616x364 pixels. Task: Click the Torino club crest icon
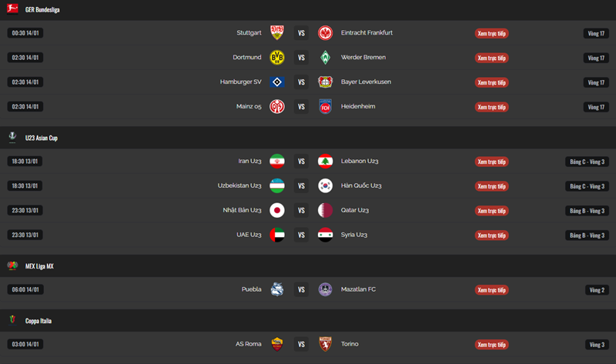[325, 344]
